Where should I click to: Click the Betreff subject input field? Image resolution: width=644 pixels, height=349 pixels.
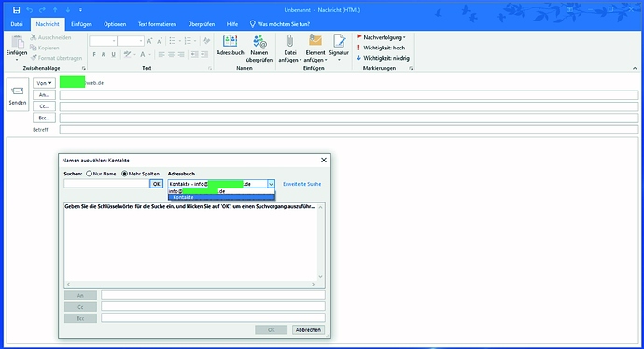coord(349,130)
